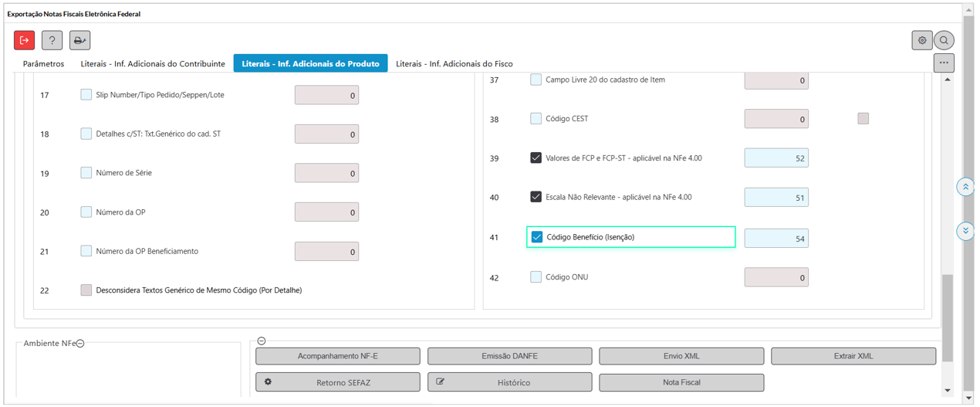
Task: Click the Envio XML button
Action: click(681, 356)
